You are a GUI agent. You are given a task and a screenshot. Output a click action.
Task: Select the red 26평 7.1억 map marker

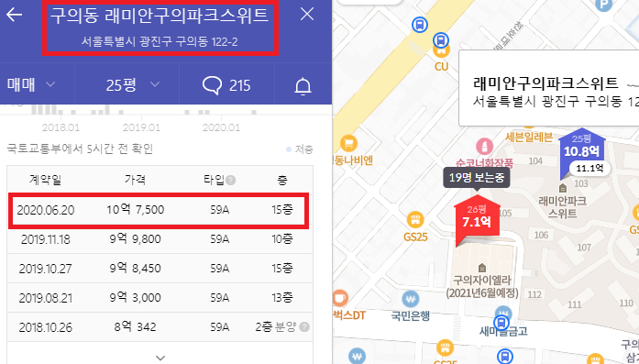tap(477, 218)
